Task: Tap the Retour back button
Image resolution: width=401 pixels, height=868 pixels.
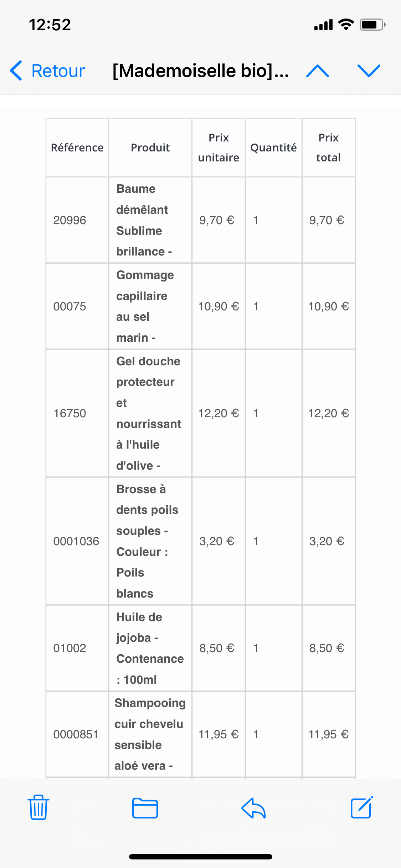Action: pyautogui.click(x=48, y=71)
